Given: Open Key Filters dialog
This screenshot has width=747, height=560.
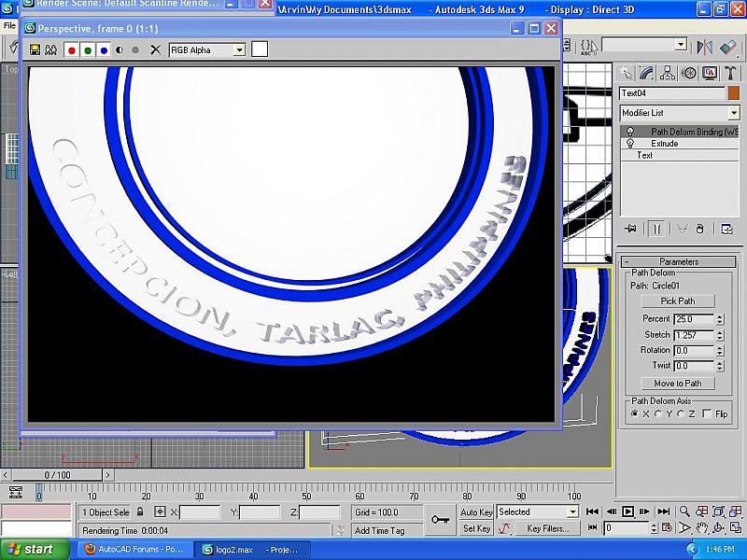Looking at the screenshot, I should click(x=548, y=528).
